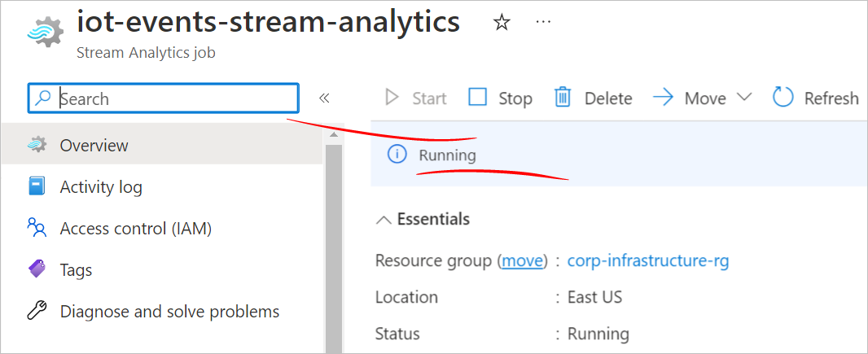Click the Running info circle icon
This screenshot has width=868, height=354.
click(x=397, y=155)
